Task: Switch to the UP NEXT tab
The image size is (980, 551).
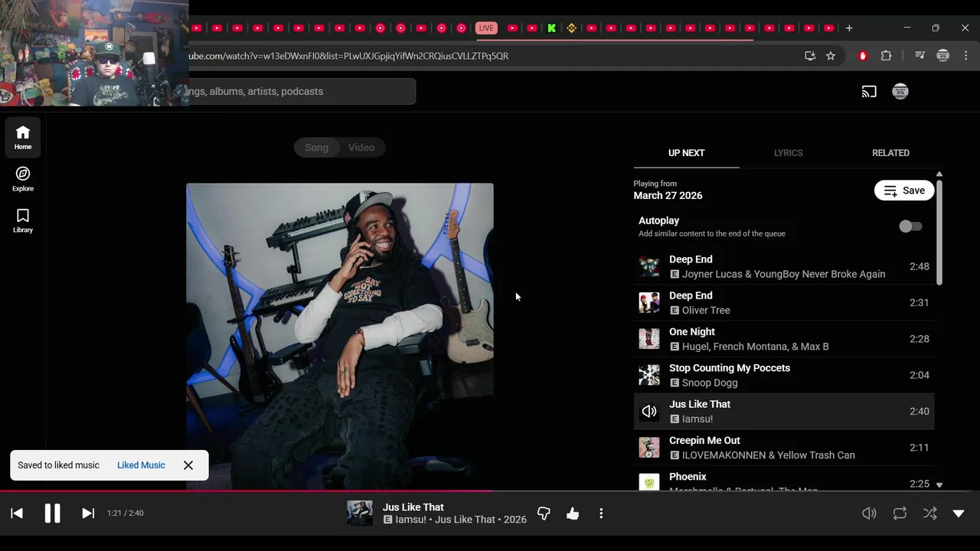Action: [686, 153]
